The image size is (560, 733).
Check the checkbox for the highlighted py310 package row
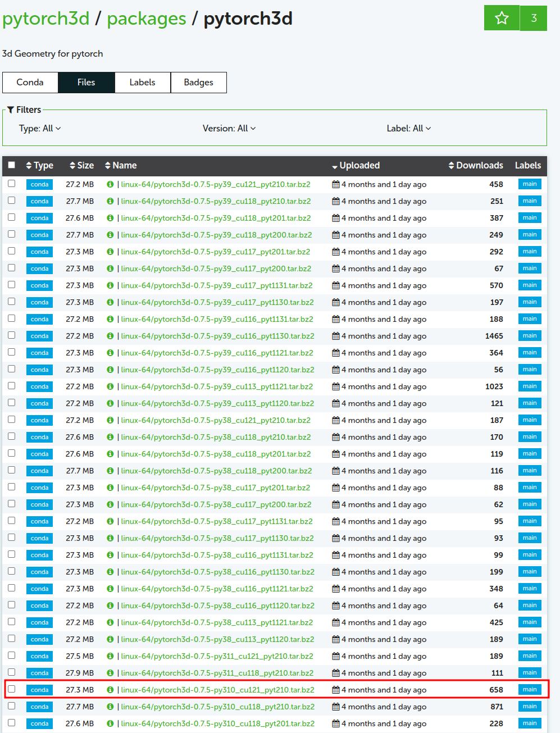click(12, 689)
